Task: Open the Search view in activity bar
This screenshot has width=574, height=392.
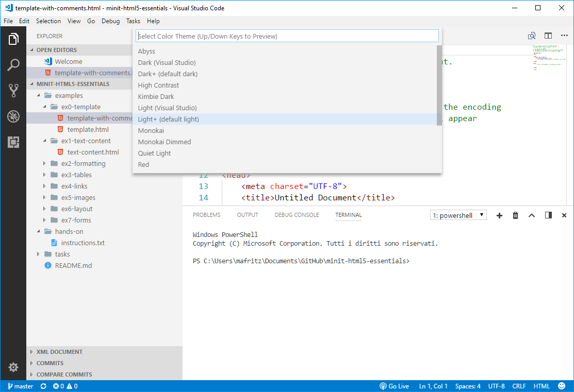Action: pos(13,65)
